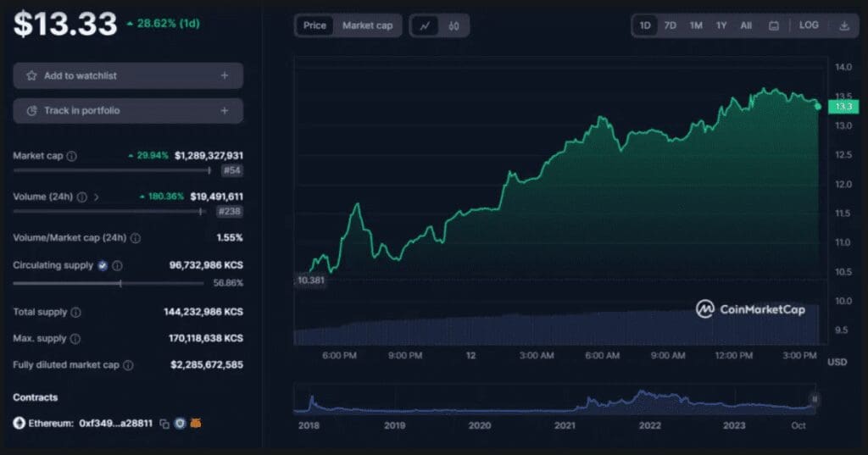Download chart data icon
Screen dimensions: 868x455
tap(844, 26)
